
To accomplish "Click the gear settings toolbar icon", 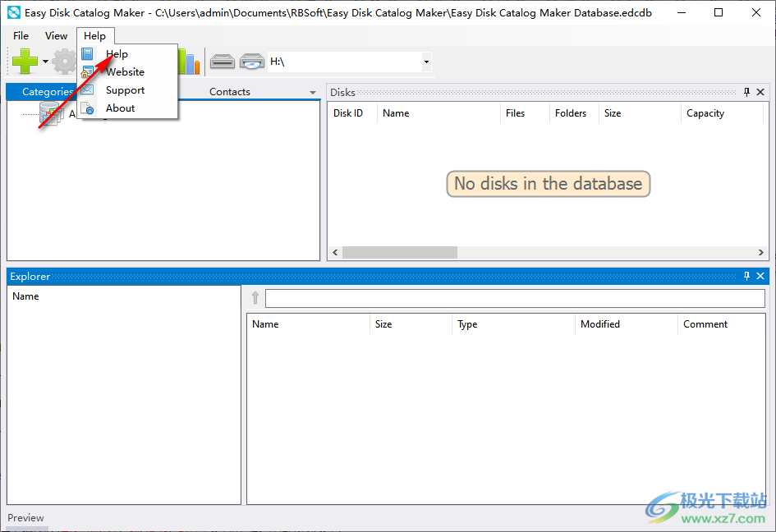I will [x=65, y=62].
